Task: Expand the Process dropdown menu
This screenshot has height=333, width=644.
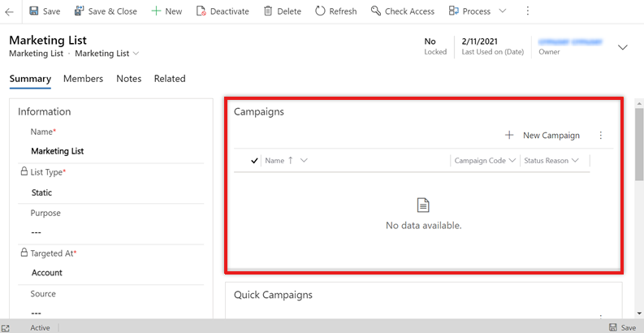Action: 502,11
